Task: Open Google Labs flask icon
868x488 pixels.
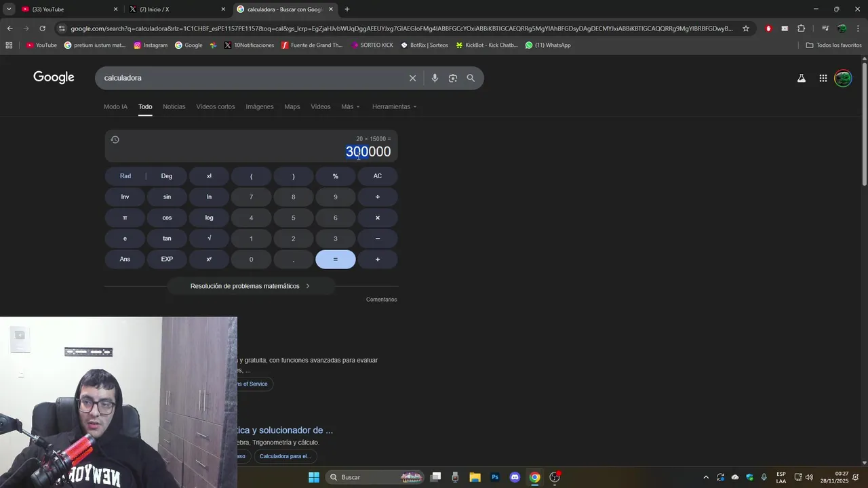Action: pos(801,78)
